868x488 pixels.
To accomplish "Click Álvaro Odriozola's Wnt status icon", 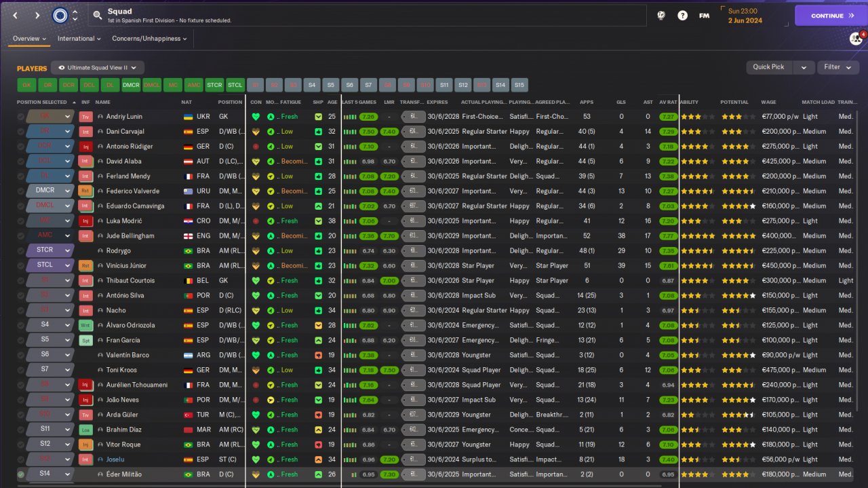I will click(85, 325).
